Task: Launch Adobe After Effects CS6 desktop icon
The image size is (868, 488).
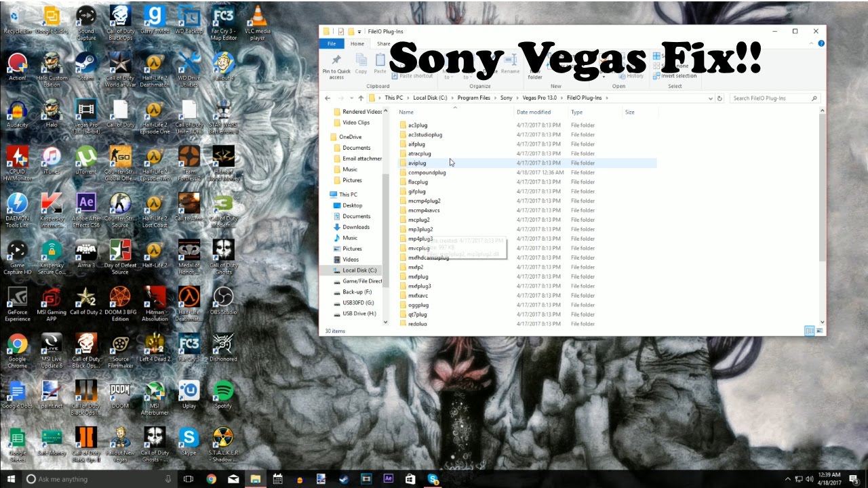Action: coord(86,210)
